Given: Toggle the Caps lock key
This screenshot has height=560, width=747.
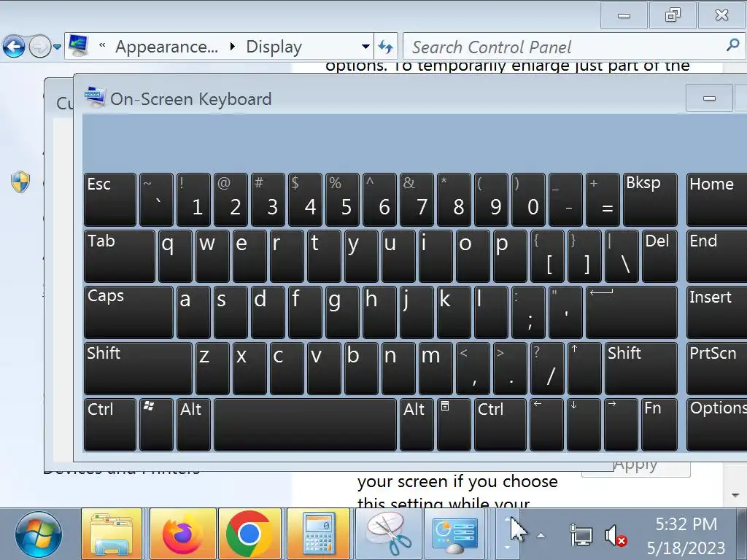Looking at the screenshot, I should (x=128, y=312).
